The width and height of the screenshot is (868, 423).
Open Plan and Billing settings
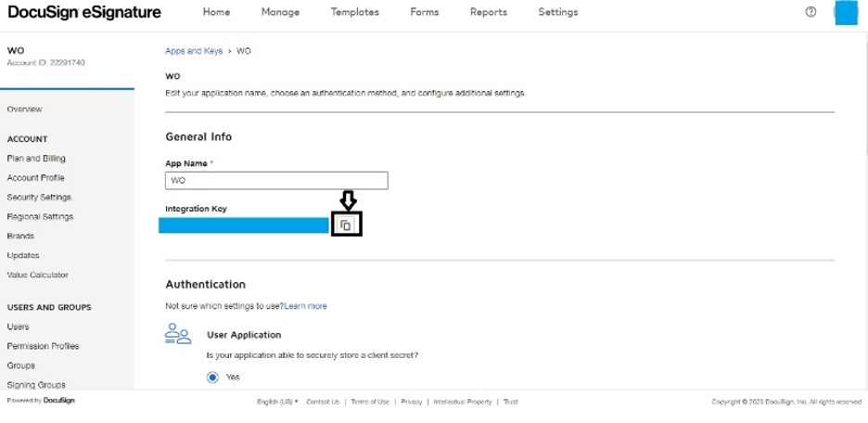[x=36, y=159]
